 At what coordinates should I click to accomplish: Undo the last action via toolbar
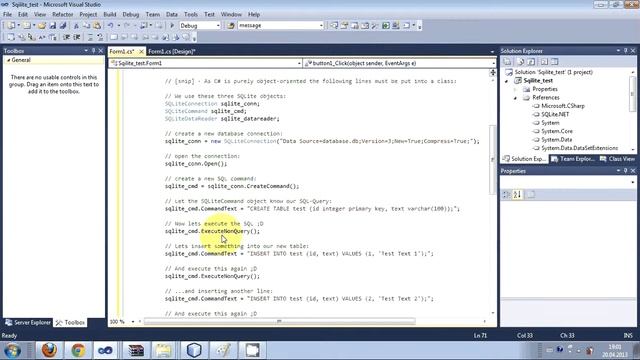tap(110, 26)
